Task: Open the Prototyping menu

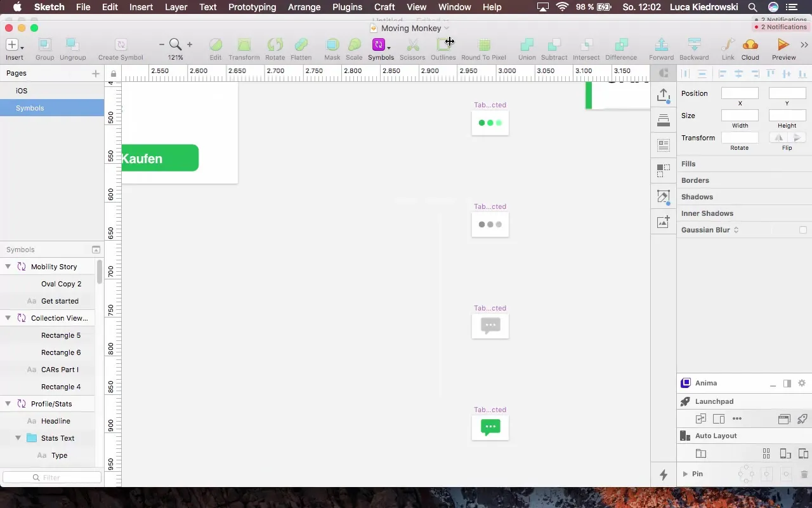Action: (x=252, y=7)
